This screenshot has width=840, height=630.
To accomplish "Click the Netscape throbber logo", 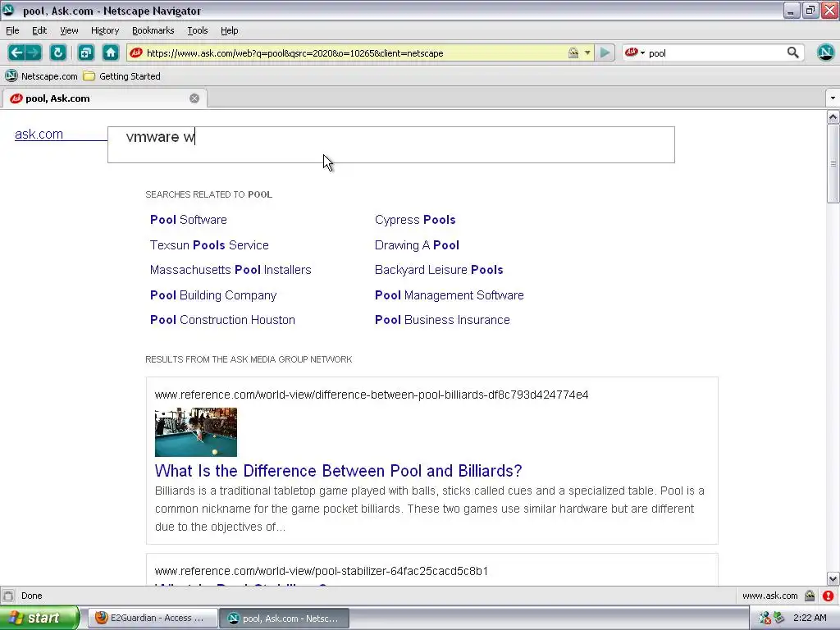I will (x=825, y=52).
